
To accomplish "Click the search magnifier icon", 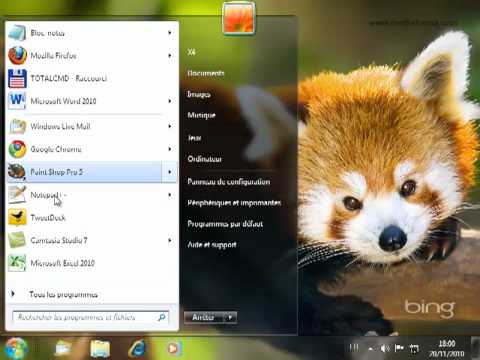I will [x=162, y=317].
